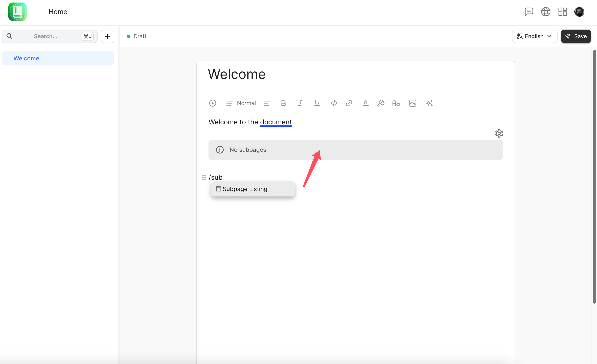Screen dimensions: 597x364
Task: Apply inline code formatting
Action: pos(334,103)
